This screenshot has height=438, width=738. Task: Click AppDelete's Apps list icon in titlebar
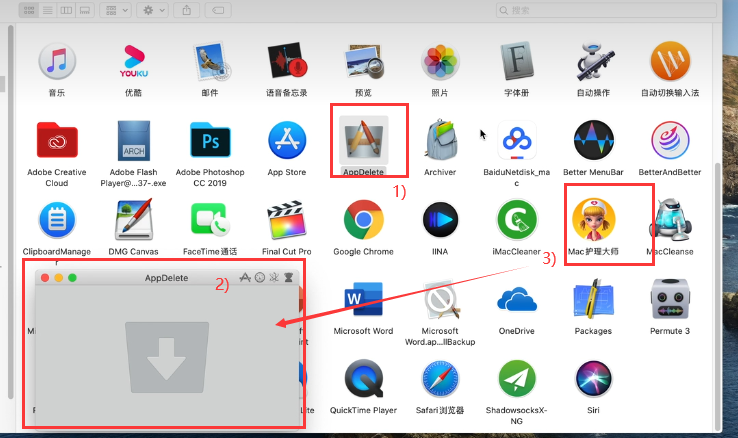[245, 278]
